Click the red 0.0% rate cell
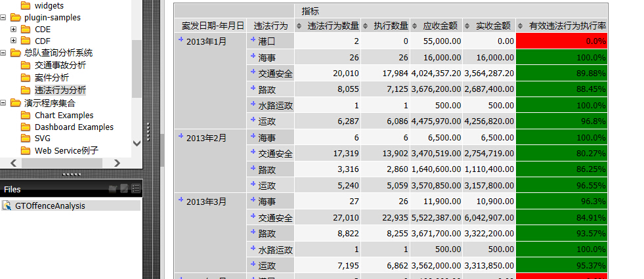The image size is (644, 279). 561,41
